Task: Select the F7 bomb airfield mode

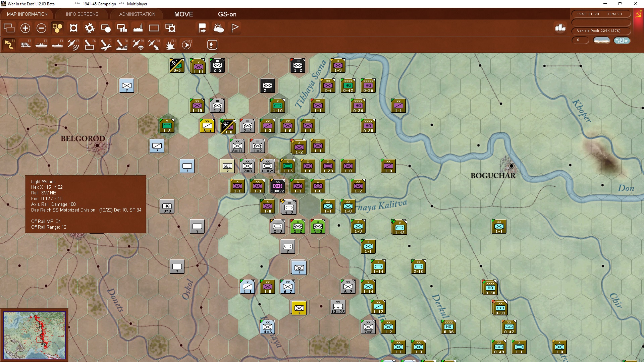Action: (x=106, y=45)
